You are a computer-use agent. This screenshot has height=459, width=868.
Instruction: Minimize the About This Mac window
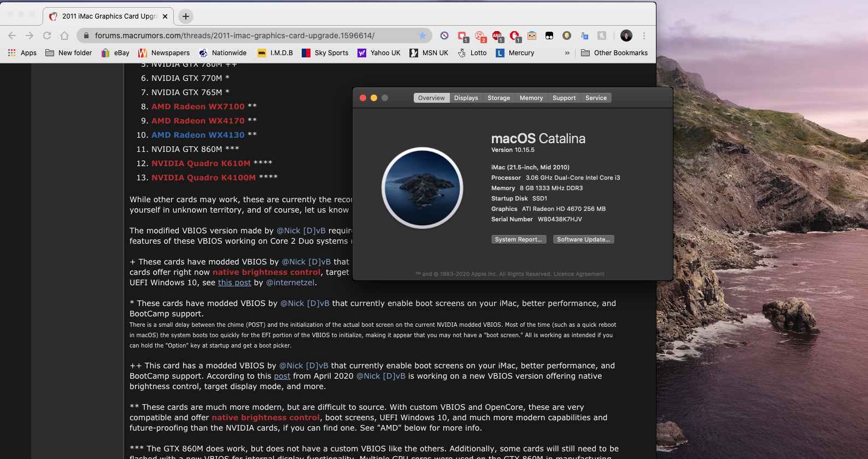pyautogui.click(x=374, y=98)
